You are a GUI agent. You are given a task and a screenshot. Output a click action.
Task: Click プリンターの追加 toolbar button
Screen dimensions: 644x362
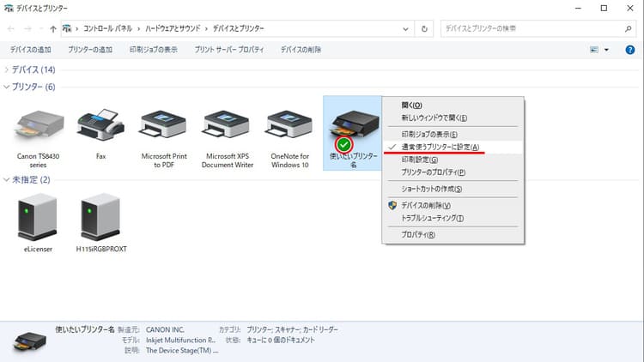click(90, 50)
